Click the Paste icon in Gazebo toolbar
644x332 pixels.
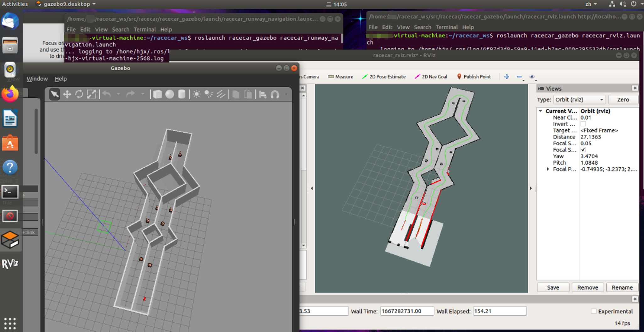click(x=248, y=94)
